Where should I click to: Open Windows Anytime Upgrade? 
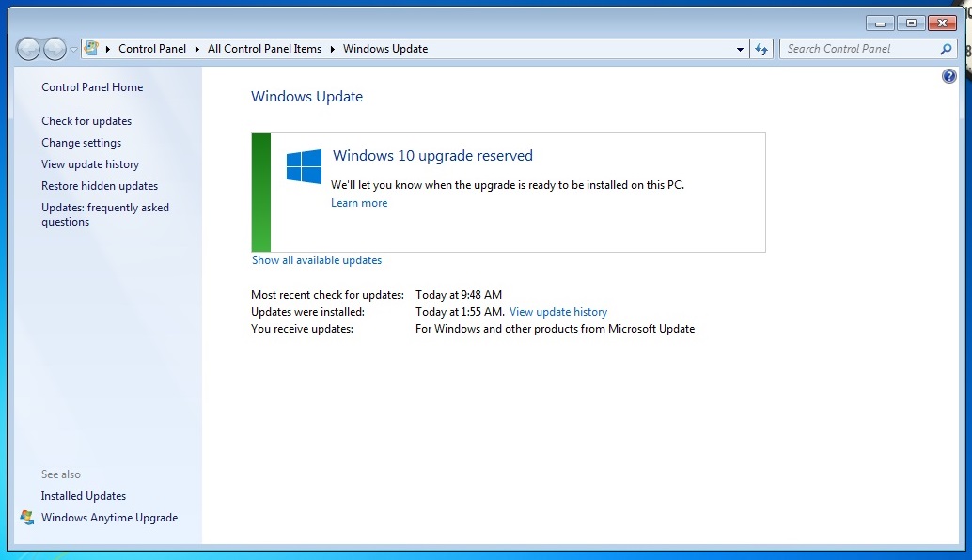point(110,518)
